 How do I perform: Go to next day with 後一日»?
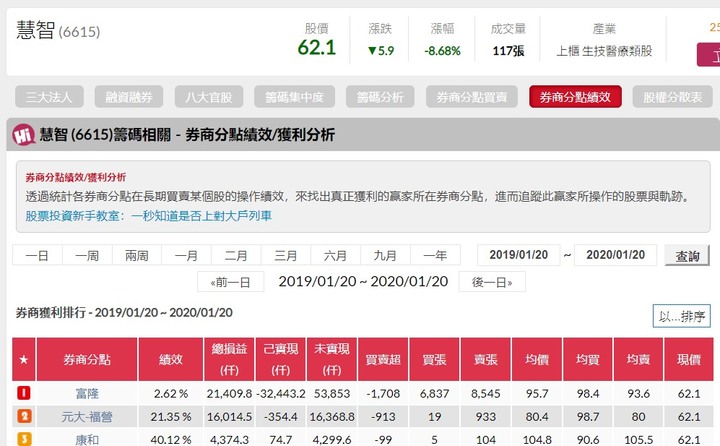click(x=492, y=282)
